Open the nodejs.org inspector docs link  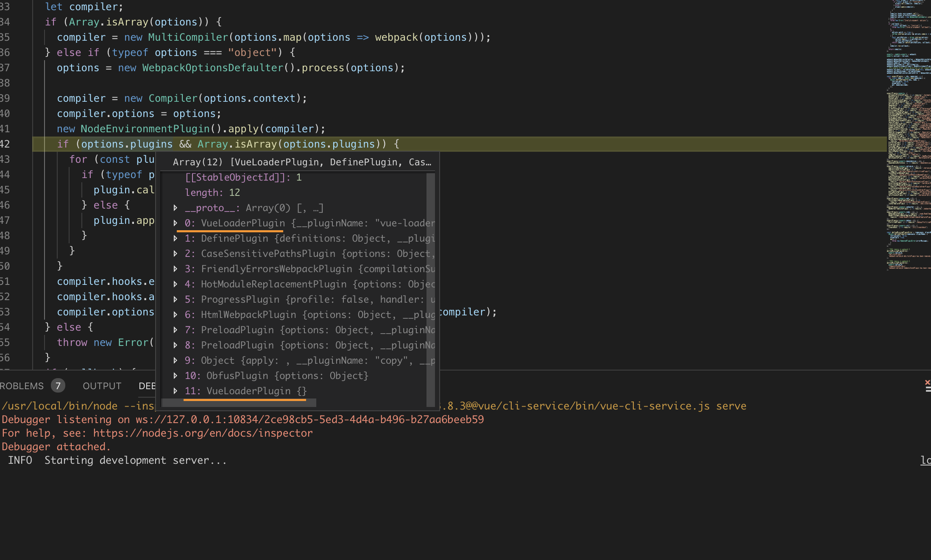point(203,433)
